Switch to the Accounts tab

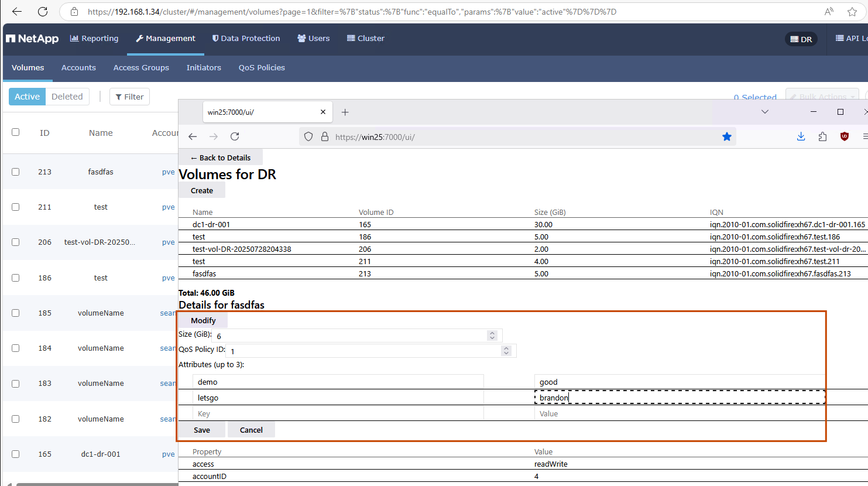78,68
